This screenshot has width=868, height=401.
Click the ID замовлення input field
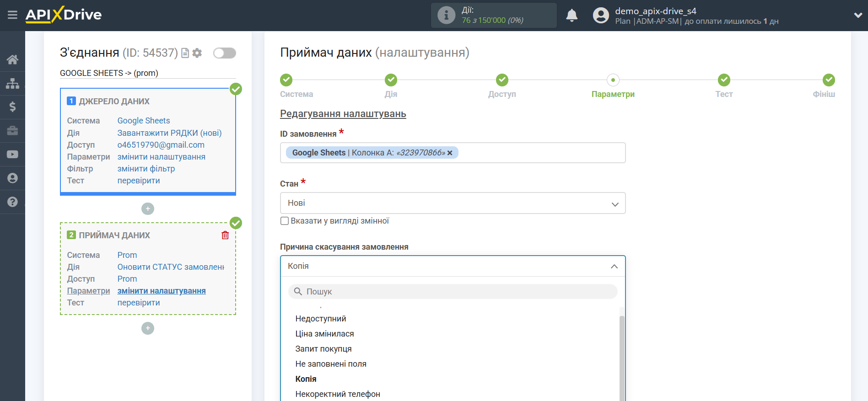pos(453,153)
